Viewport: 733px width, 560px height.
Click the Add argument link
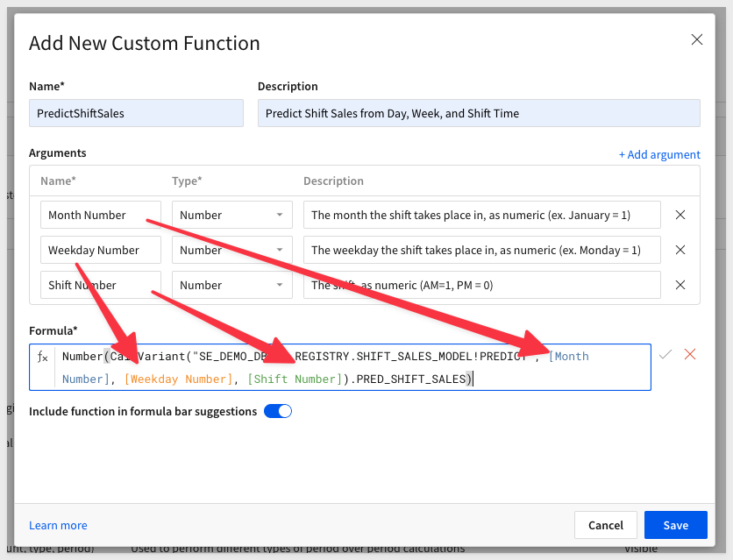(659, 154)
